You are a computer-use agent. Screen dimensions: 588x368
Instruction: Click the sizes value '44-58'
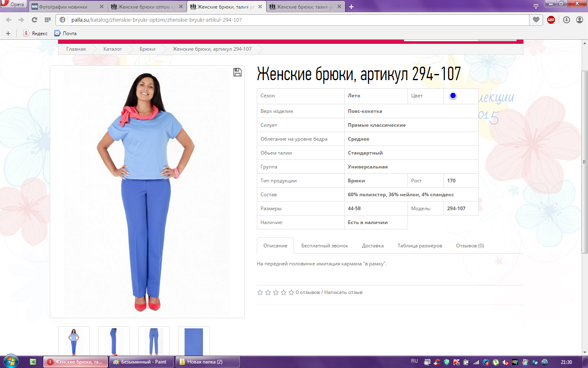[354, 209]
